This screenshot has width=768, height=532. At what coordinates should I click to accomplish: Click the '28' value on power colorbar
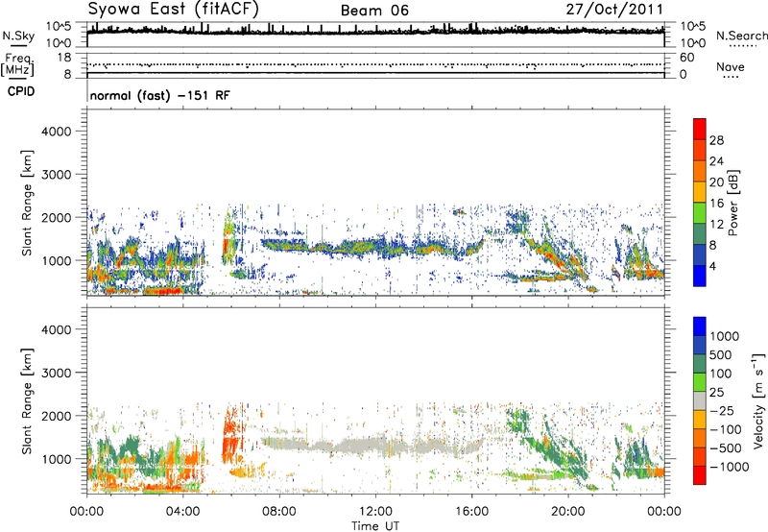point(716,140)
